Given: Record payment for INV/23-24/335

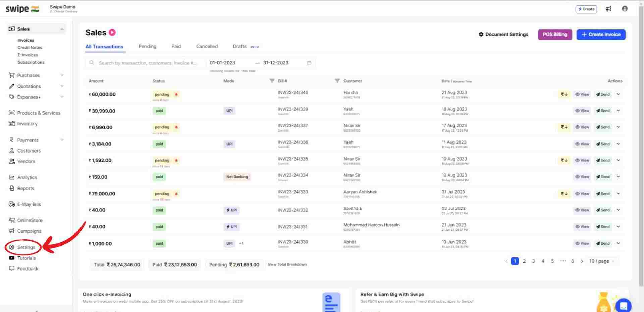Looking at the screenshot, I should click(564, 160).
